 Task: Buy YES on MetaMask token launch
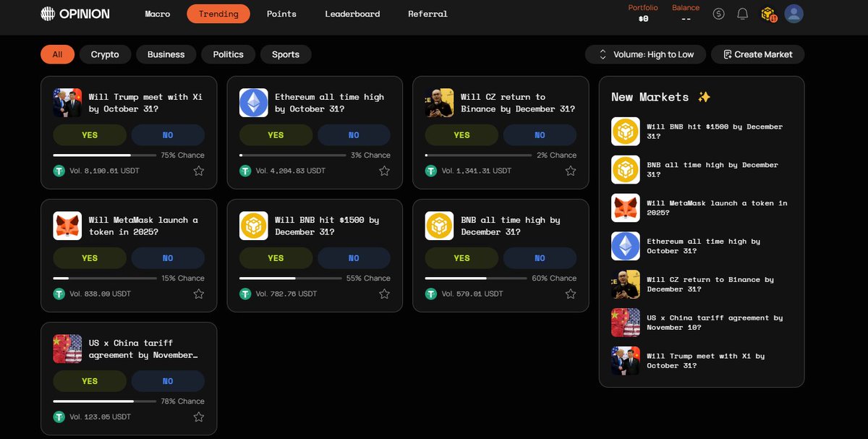[x=90, y=258]
